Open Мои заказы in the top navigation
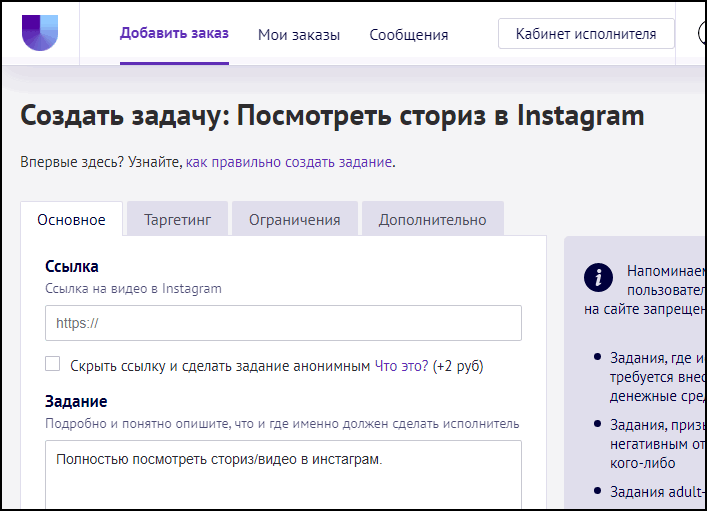The height and width of the screenshot is (511, 707). pos(298,35)
